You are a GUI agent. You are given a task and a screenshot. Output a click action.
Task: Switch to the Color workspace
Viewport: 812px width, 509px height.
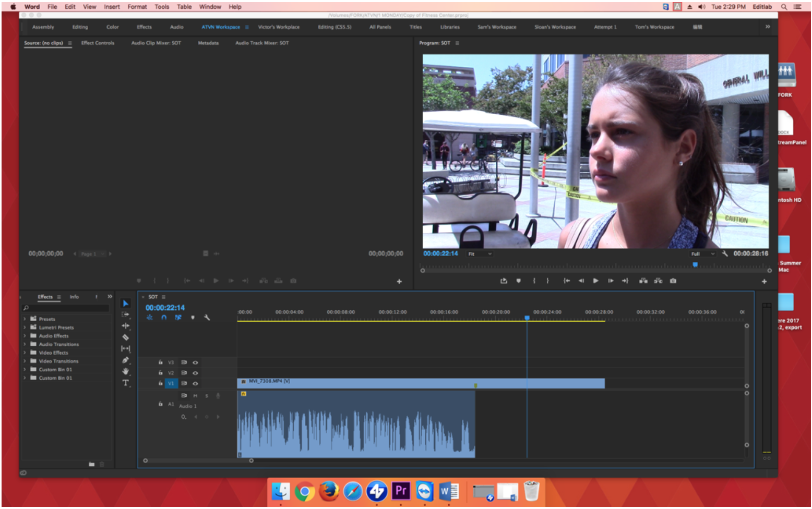(112, 27)
